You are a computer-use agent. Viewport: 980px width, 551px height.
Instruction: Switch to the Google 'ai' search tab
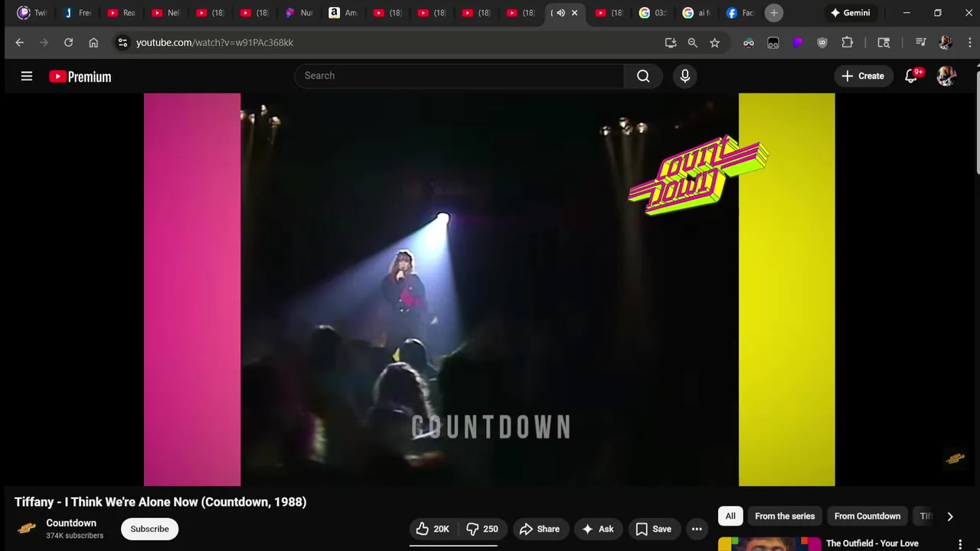click(x=697, y=13)
